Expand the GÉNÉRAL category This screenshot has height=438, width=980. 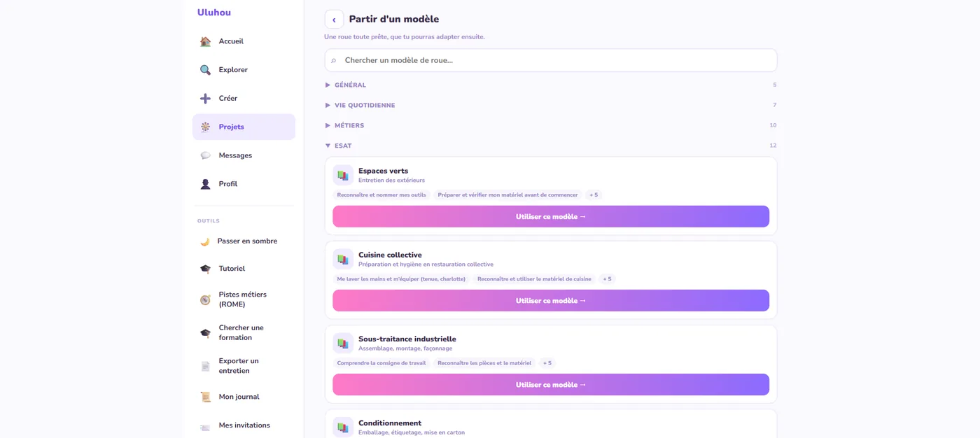coord(551,85)
